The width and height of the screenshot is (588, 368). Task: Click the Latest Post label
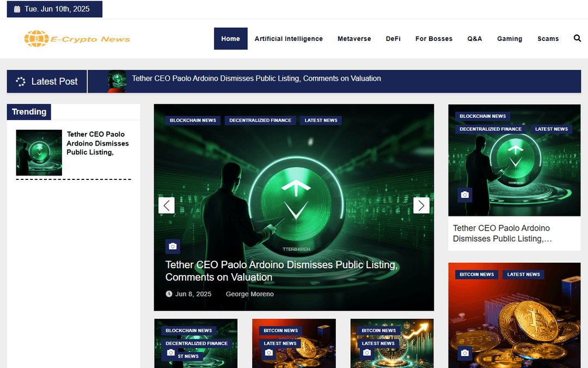tap(54, 81)
